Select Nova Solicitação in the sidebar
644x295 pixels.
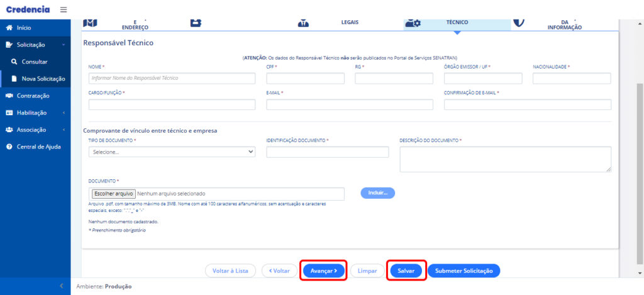click(35, 79)
